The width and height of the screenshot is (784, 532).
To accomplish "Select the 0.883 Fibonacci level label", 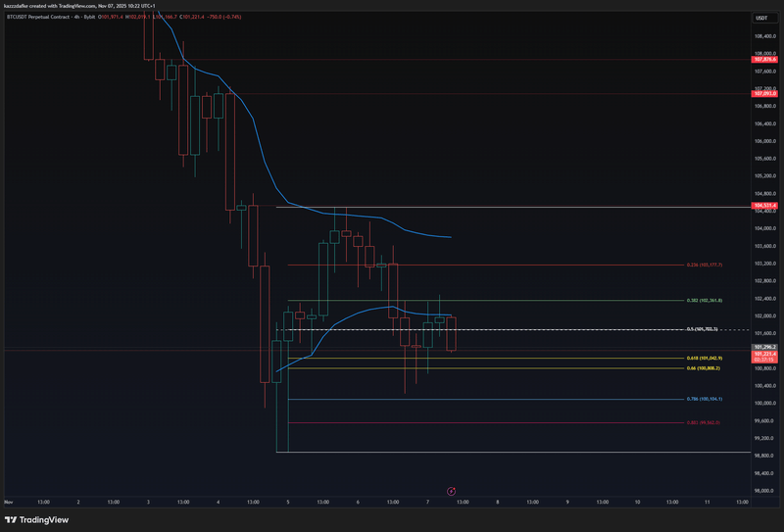I will pyautogui.click(x=704, y=423).
